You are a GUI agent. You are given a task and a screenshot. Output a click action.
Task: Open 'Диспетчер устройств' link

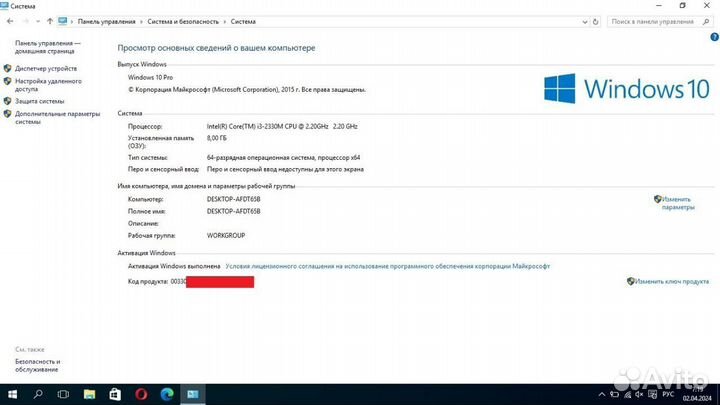pos(46,68)
